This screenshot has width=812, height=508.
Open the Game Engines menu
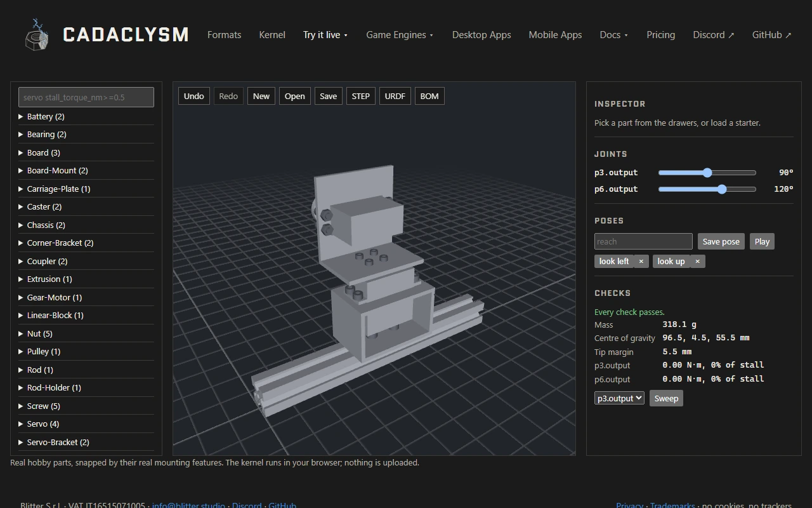tap(400, 35)
